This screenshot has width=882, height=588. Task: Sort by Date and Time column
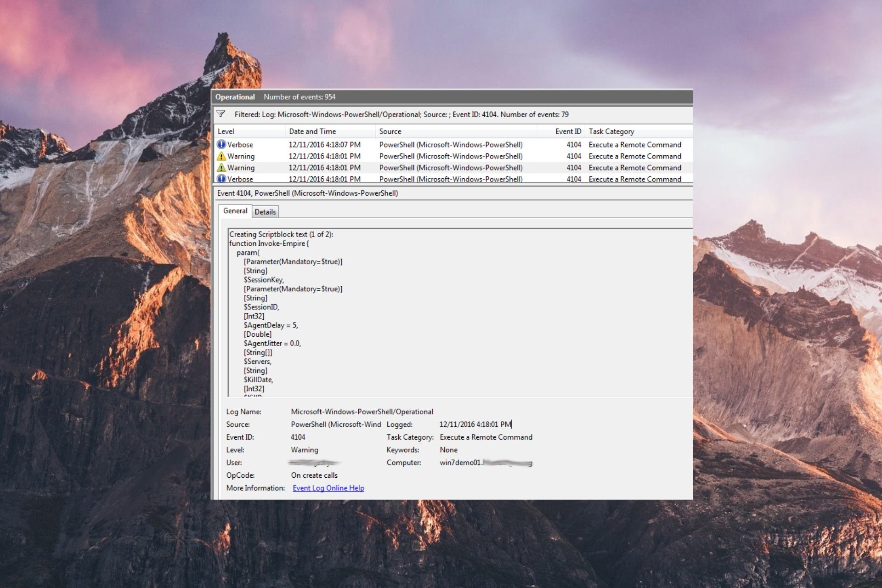[330, 131]
